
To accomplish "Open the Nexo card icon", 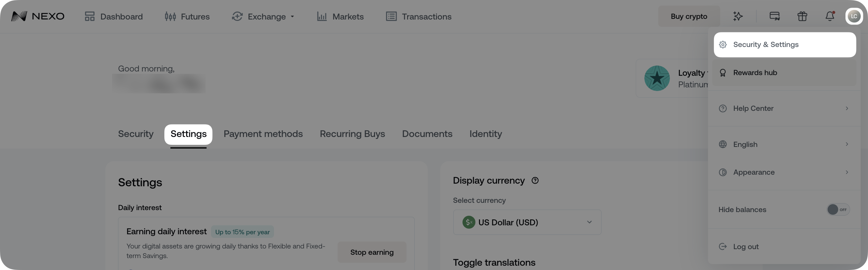I will [774, 16].
